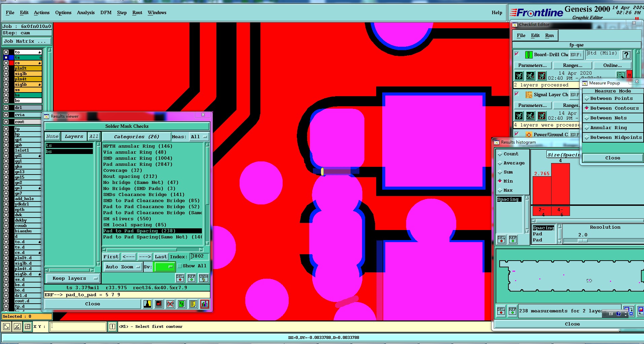Click the yellow notes report icon in Results viewer
The image size is (644, 344).
[x=193, y=304]
